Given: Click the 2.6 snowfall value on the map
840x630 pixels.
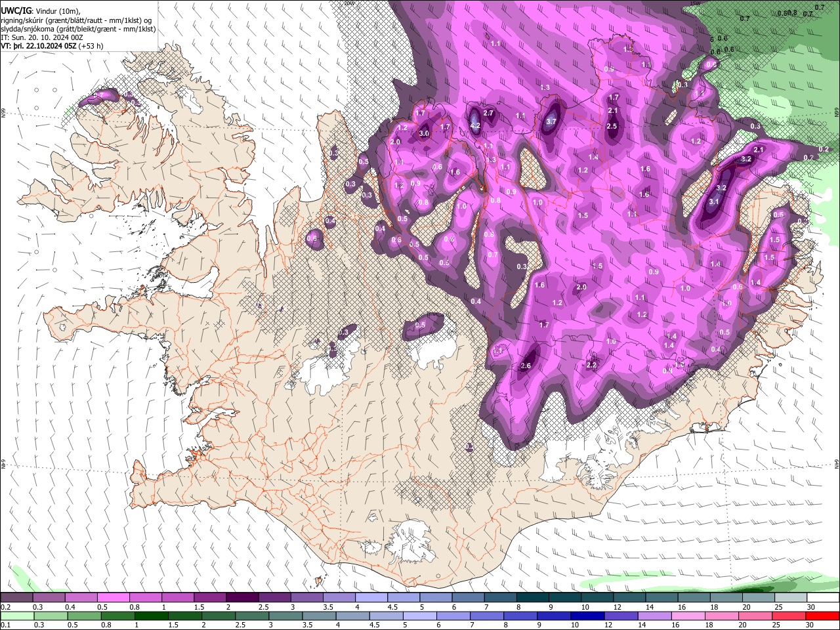Looking at the screenshot, I should 525,366.
